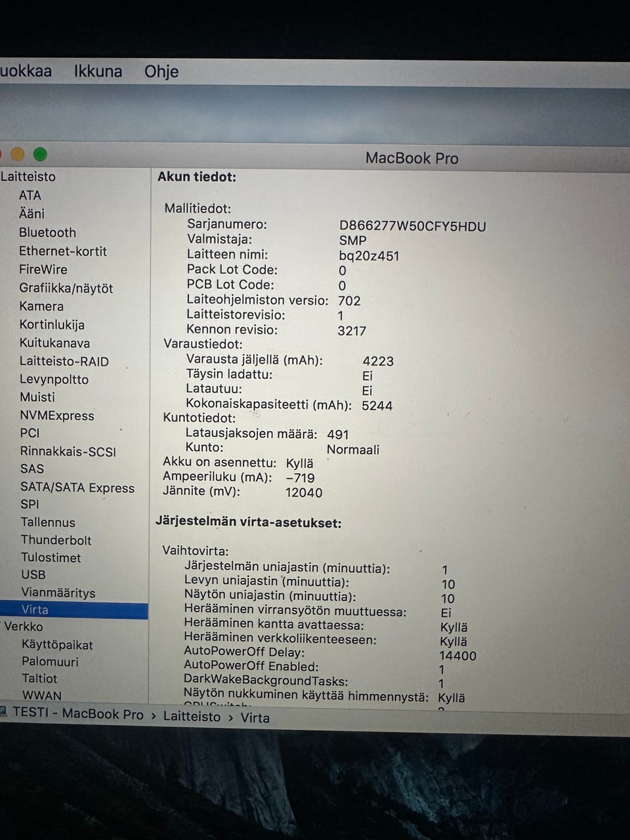Viewport: 630px width, 840px height.
Task: Click 'TESTI - MacBook Pro' in path bar
Action: point(77,714)
